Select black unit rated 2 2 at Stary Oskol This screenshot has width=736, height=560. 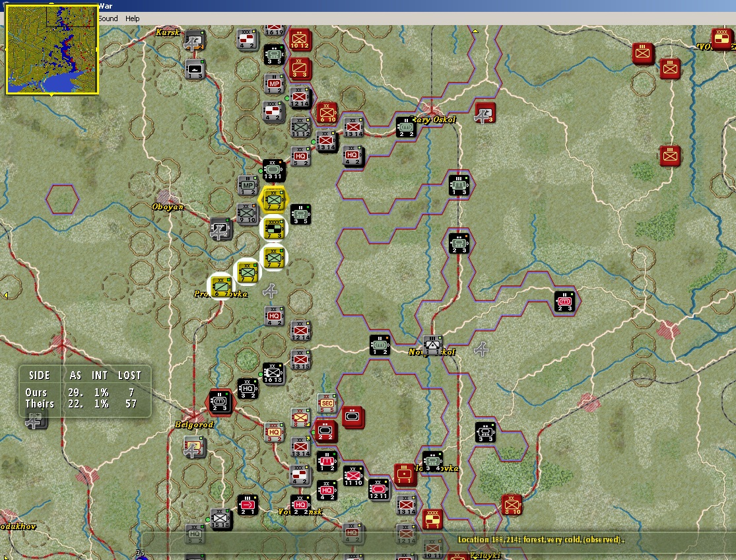(x=407, y=127)
